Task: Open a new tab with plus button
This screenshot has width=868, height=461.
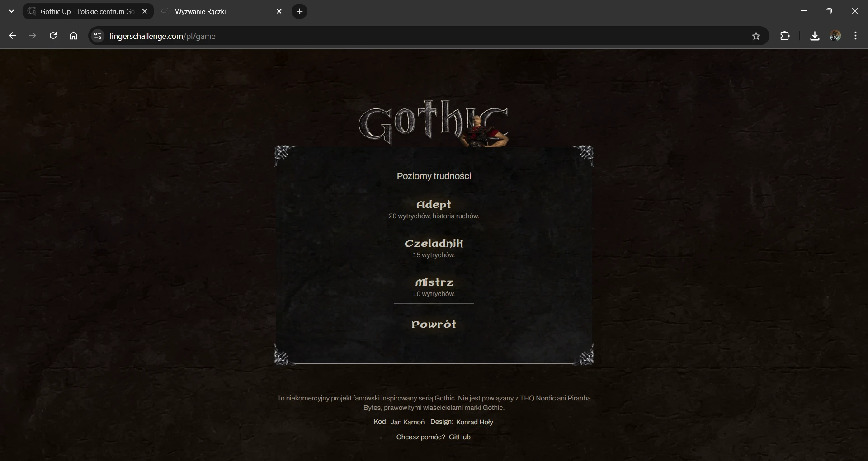Action: coord(299,11)
